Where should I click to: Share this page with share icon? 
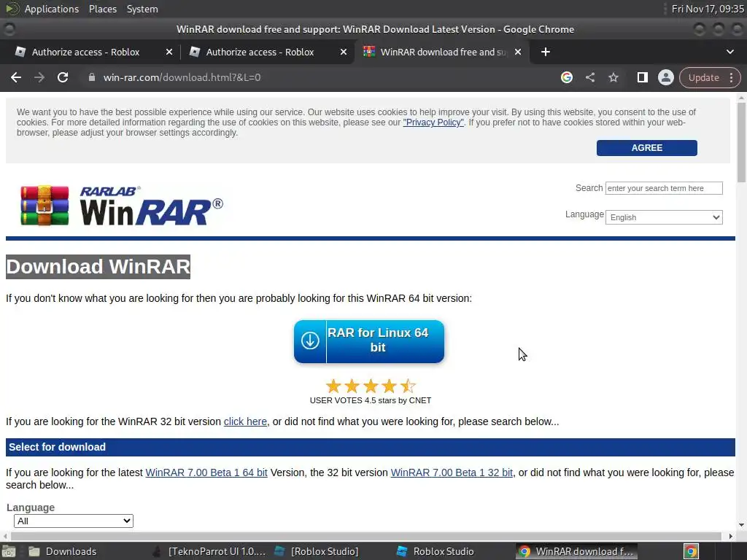point(589,77)
